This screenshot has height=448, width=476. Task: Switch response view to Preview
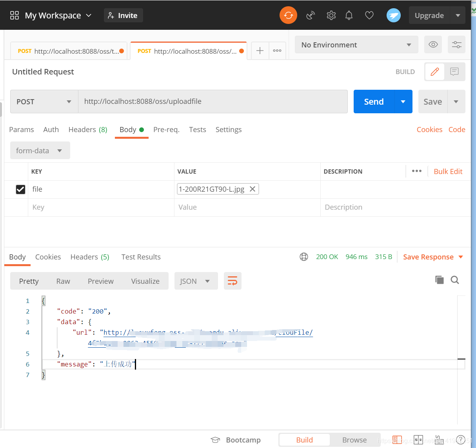[x=101, y=281]
